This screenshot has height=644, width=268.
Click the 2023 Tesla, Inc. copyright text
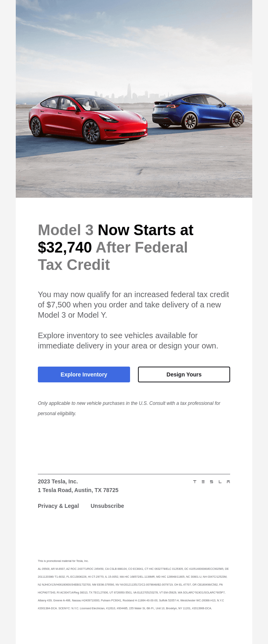(58, 481)
